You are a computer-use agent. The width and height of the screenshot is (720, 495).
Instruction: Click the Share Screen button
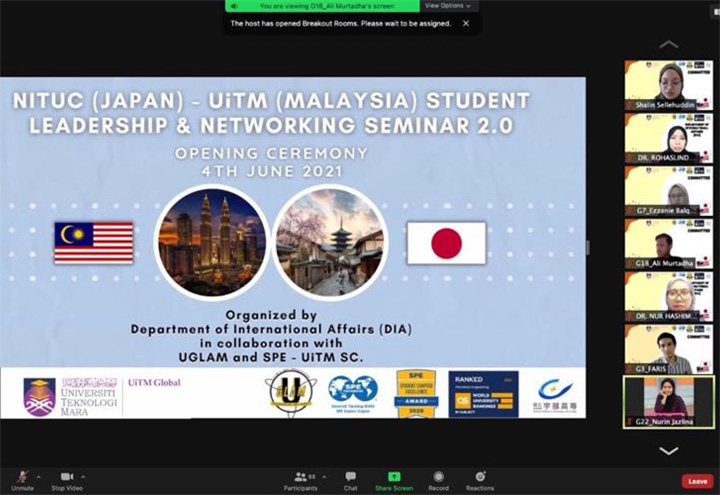point(394,481)
